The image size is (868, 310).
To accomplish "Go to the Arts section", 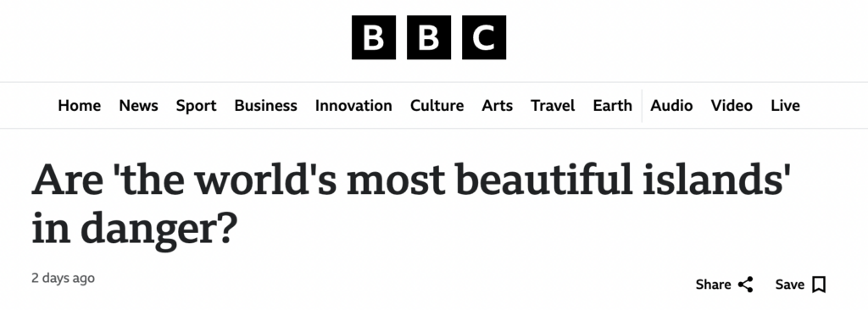I will 497,105.
